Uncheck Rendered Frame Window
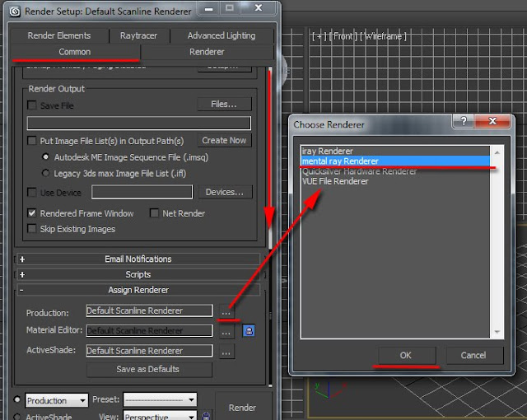 (32, 213)
